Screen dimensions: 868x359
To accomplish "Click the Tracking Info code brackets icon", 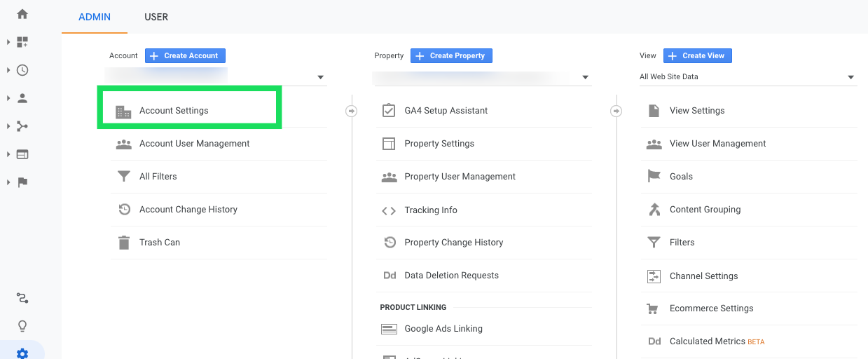I will [x=389, y=210].
